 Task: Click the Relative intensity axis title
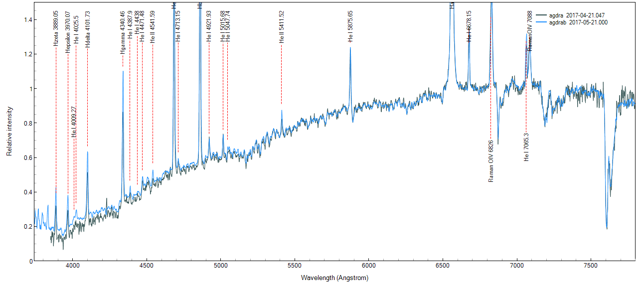tap(9, 131)
